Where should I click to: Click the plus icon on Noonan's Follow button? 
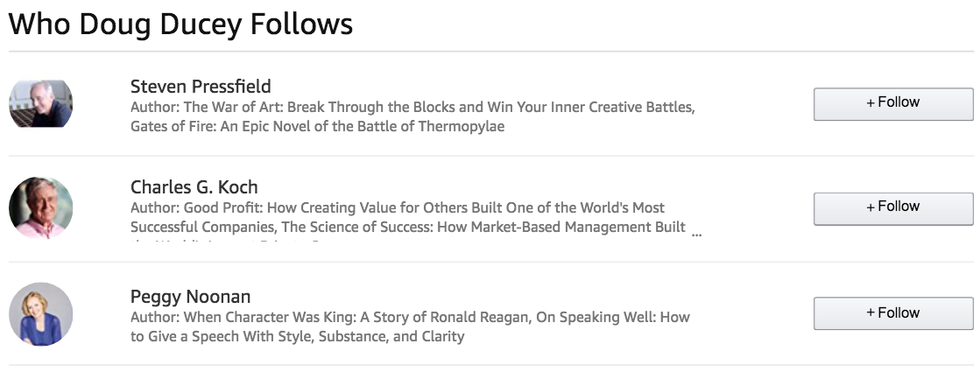[x=871, y=313]
